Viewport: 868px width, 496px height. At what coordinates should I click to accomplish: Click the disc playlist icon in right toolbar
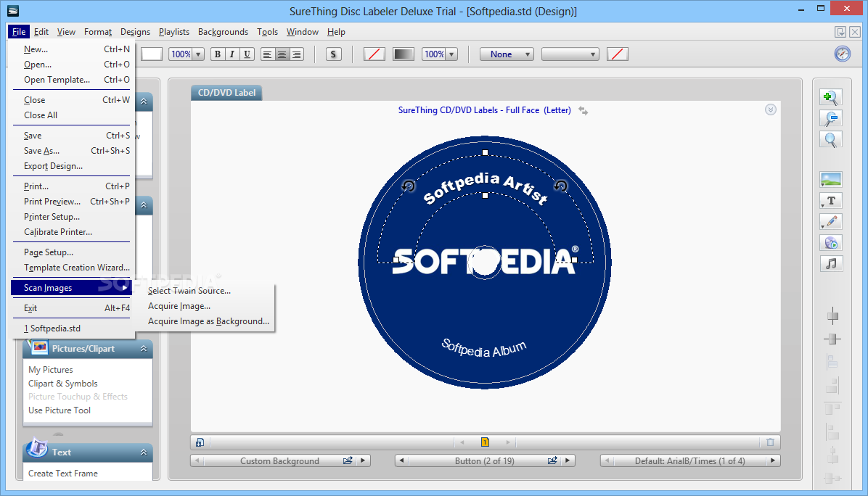tap(830, 243)
